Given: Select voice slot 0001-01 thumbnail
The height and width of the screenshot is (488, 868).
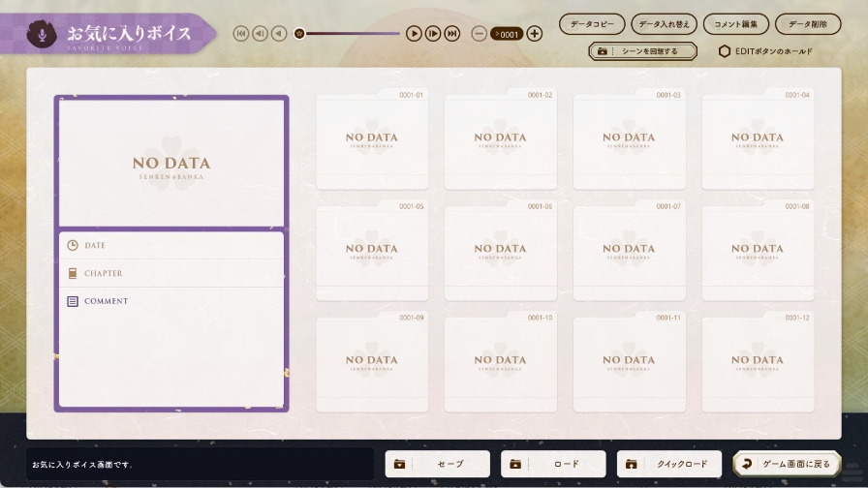Looking at the screenshot, I should click(372, 141).
